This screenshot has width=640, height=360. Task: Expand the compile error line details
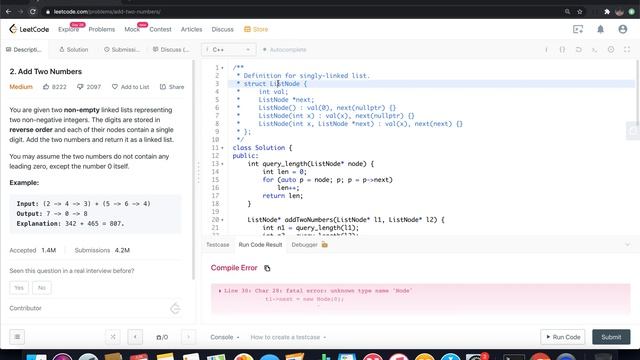pyautogui.click(x=220, y=291)
